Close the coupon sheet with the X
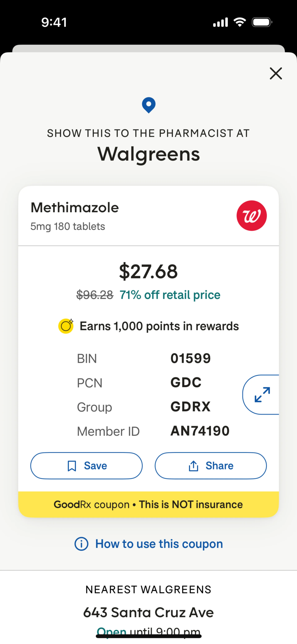Viewport: 297px width, 644px height. [276, 73]
